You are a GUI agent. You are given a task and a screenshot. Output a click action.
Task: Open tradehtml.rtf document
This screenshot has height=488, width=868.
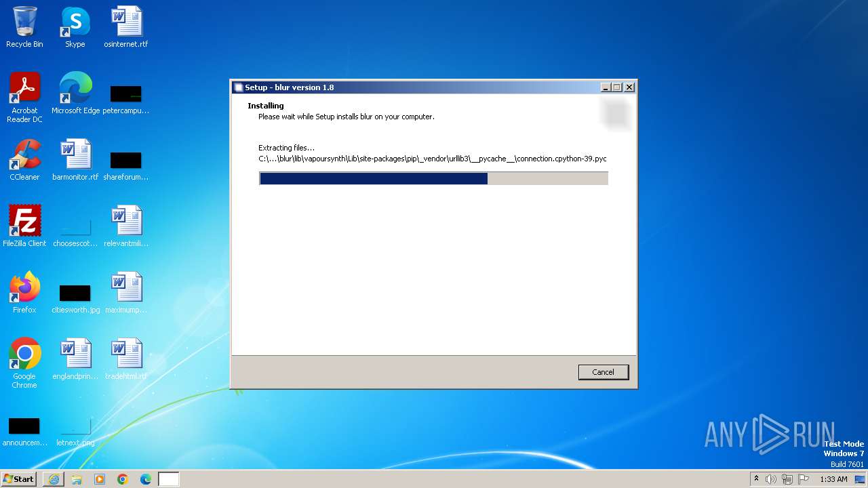pyautogui.click(x=126, y=360)
